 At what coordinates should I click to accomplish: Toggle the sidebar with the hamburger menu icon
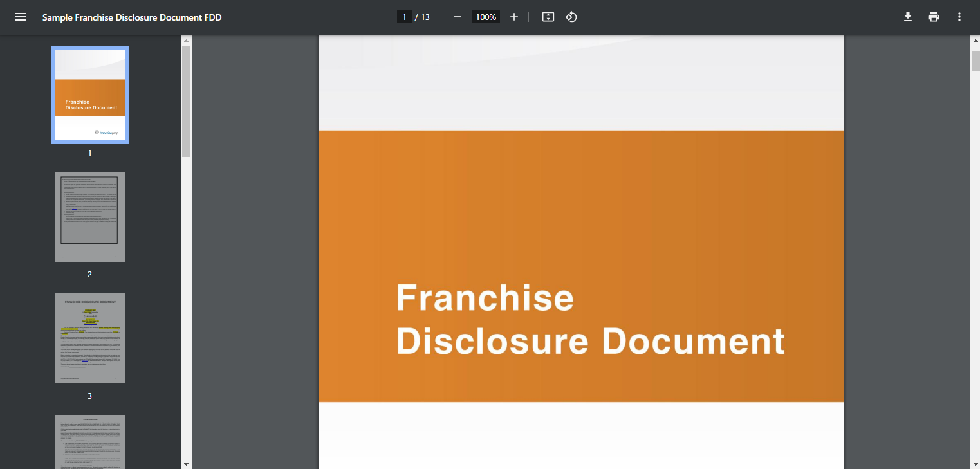click(21, 17)
